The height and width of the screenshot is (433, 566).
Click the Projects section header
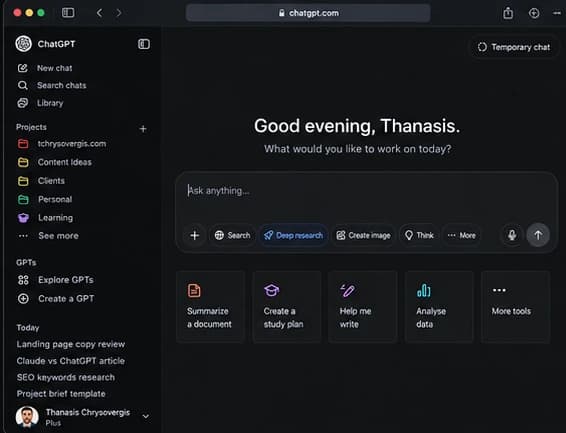point(31,127)
